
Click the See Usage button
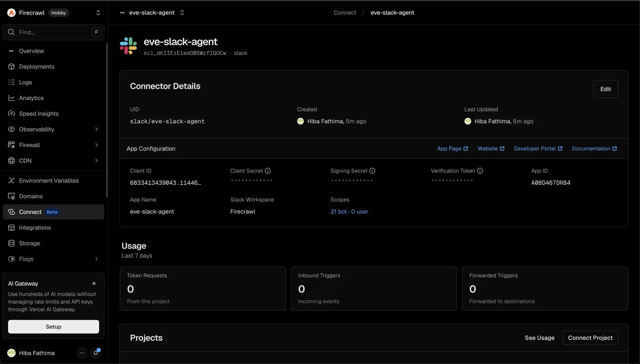540,338
